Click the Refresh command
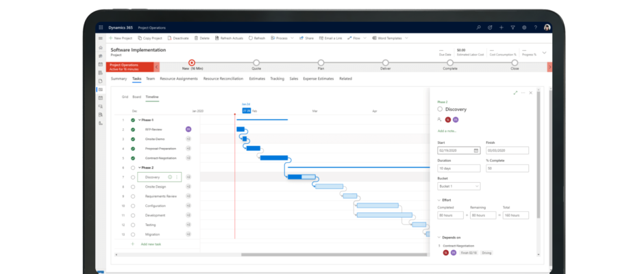 (257, 38)
